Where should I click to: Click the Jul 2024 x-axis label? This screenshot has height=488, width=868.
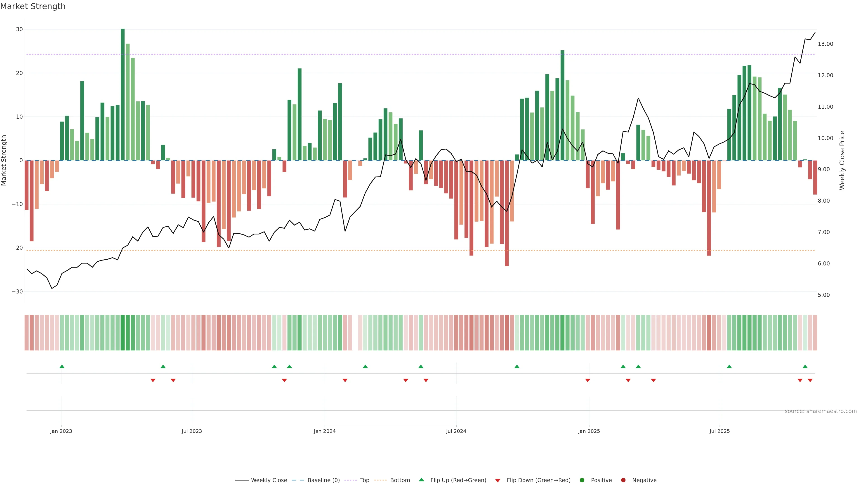[456, 431]
